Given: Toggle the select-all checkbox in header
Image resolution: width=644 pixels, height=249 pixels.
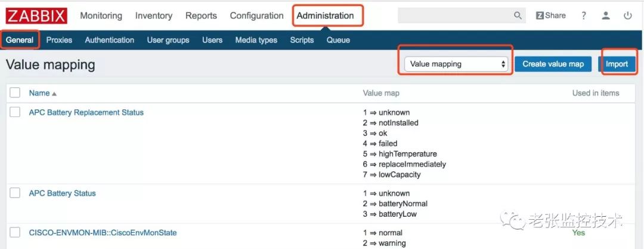Looking at the screenshot, I should pos(16,93).
